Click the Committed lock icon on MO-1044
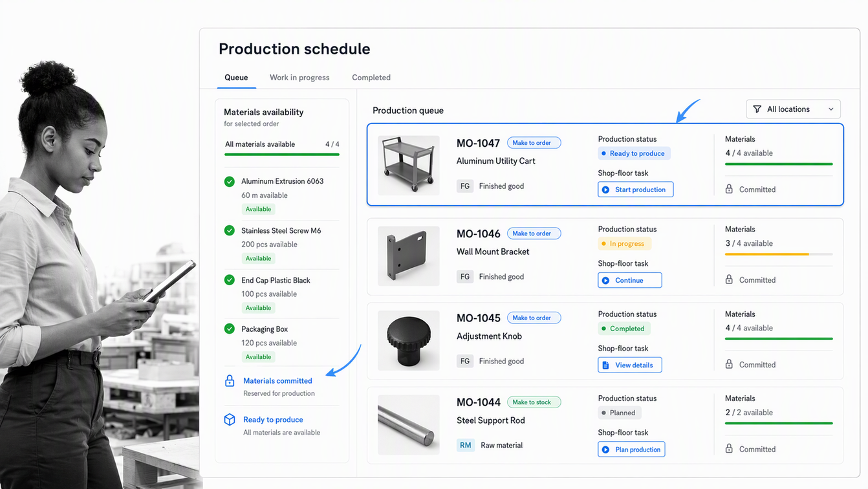Image resolution: width=868 pixels, height=489 pixels. coord(729,449)
